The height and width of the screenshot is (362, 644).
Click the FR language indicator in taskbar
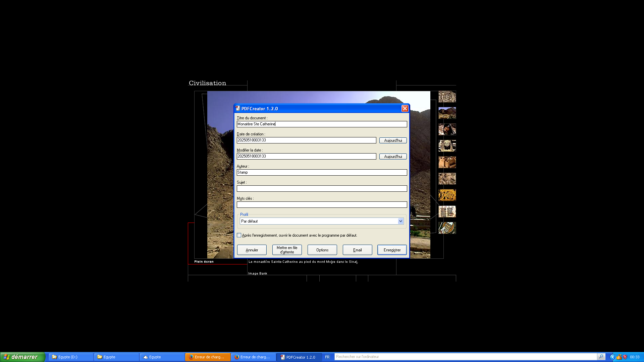click(327, 357)
